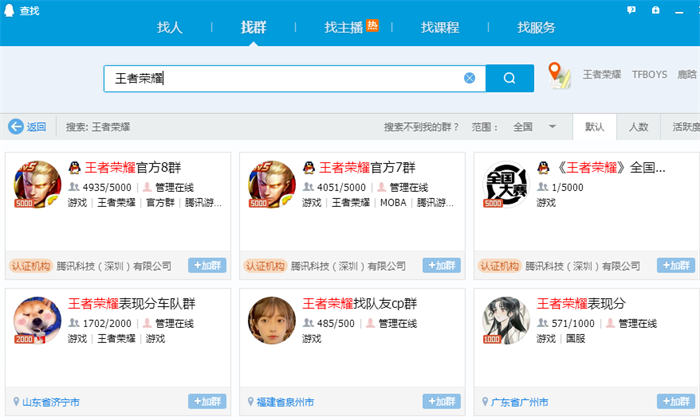Open the feedback icon in title bar
700x420 pixels.
(x=631, y=10)
